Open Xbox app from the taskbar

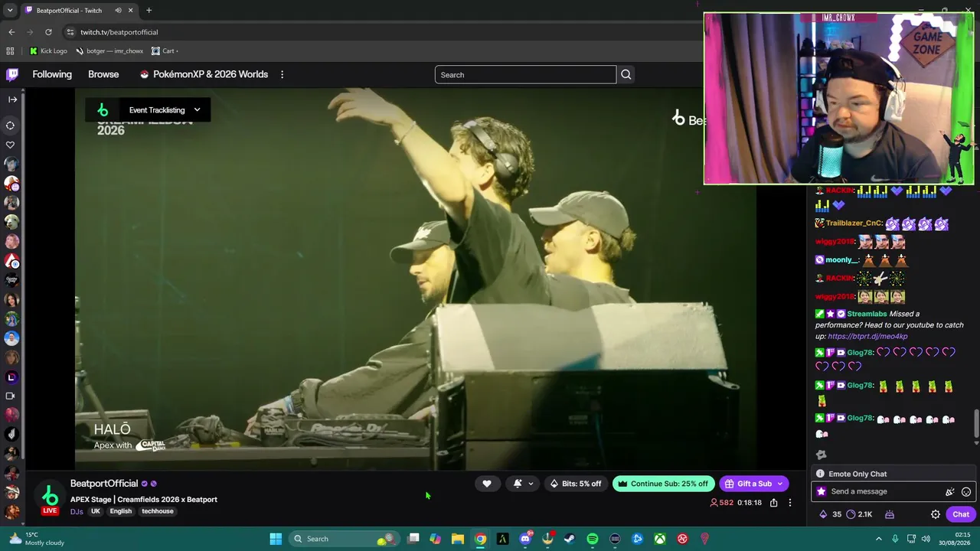(x=660, y=539)
